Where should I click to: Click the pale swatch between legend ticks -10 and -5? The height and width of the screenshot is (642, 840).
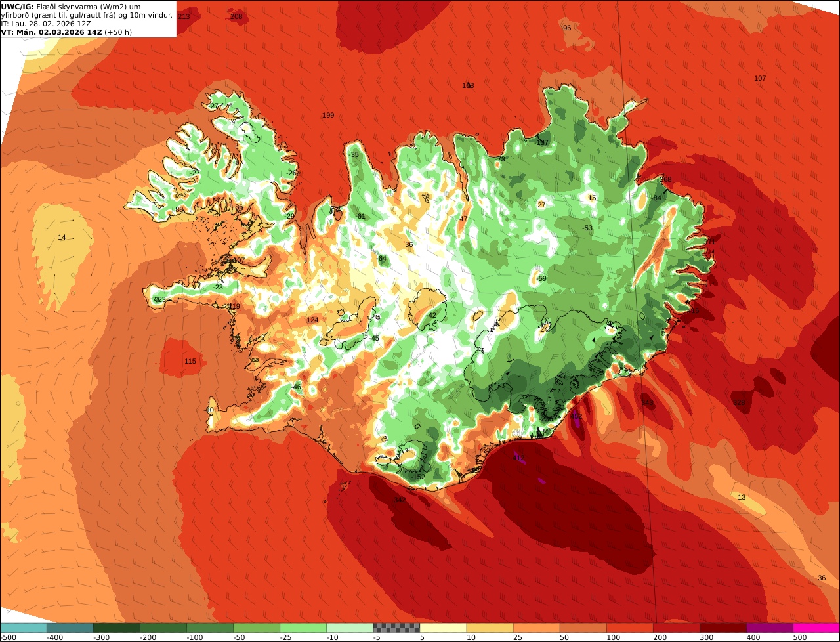350,628
